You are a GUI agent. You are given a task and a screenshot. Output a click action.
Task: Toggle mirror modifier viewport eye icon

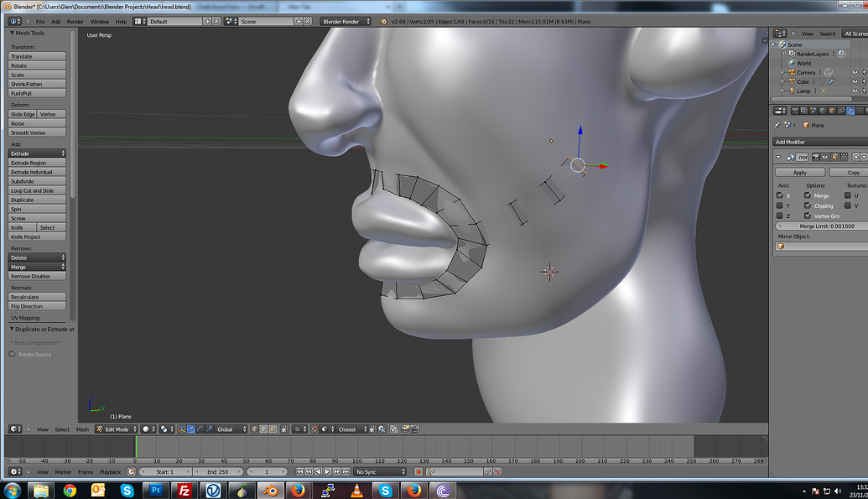pyautogui.click(x=825, y=157)
